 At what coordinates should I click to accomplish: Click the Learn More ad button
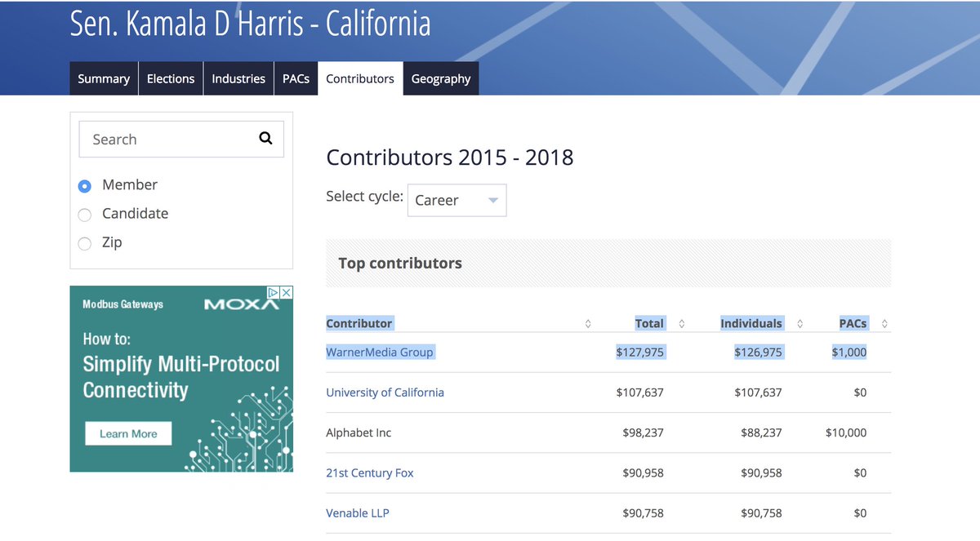[128, 433]
